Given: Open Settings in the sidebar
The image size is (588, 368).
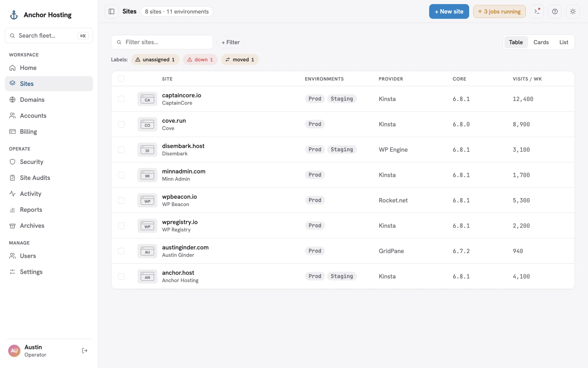Looking at the screenshot, I should coord(49,271).
